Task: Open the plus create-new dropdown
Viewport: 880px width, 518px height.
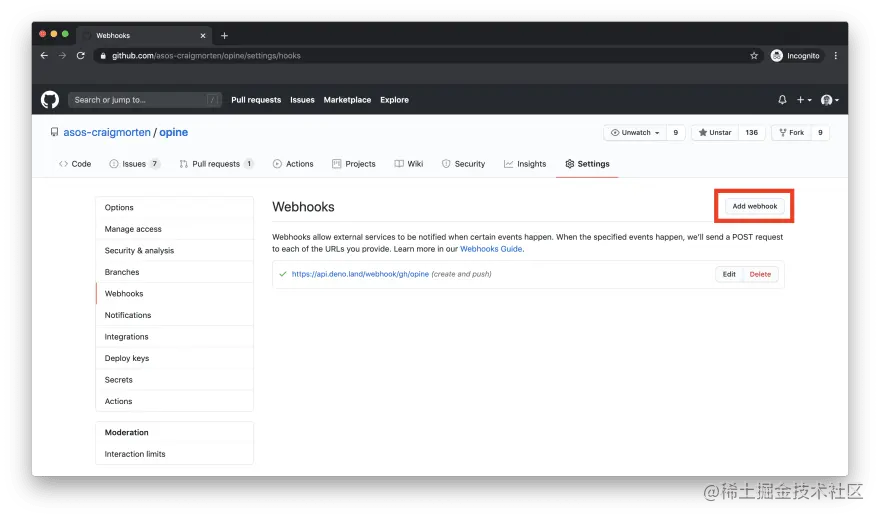Action: coord(804,100)
